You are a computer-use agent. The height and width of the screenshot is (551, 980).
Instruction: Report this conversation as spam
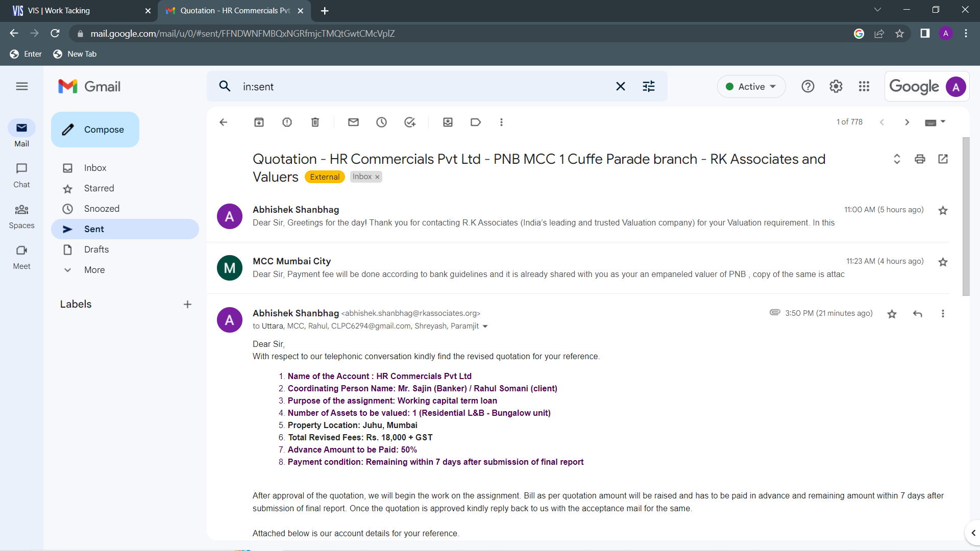[287, 122]
